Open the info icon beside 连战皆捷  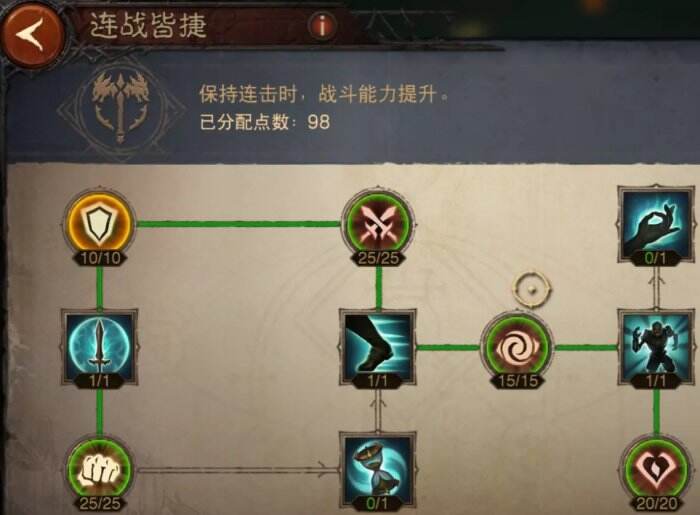(322, 27)
